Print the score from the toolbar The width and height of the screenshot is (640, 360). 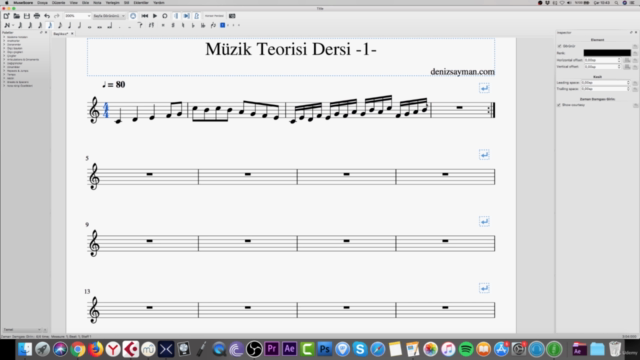tap(37, 16)
